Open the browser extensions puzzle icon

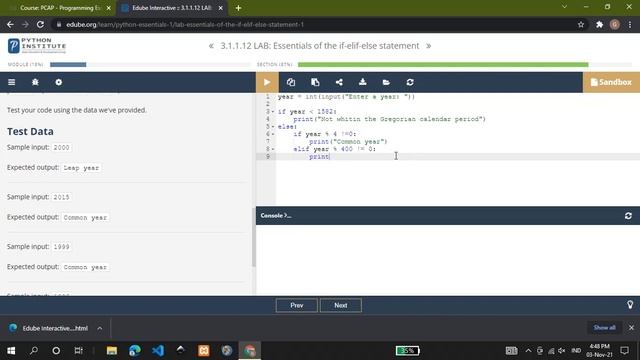tap(599, 24)
